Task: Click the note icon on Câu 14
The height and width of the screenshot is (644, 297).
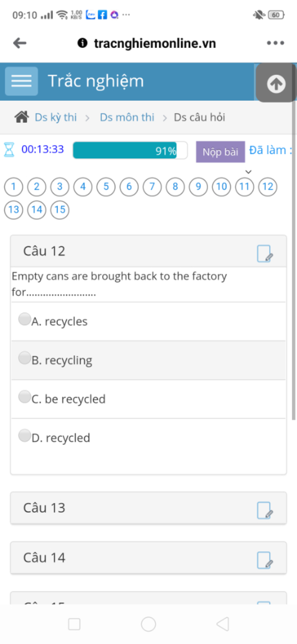Action: pos(265,560)
